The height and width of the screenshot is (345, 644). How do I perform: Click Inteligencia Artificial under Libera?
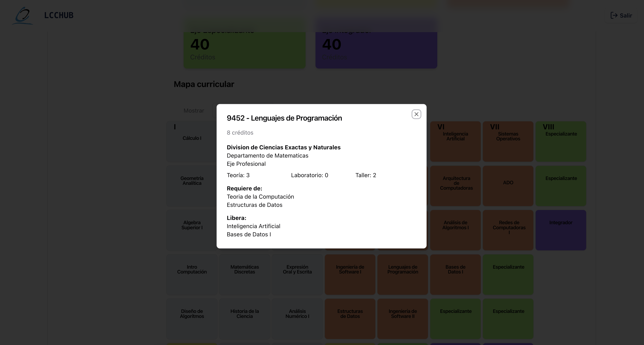254,226
